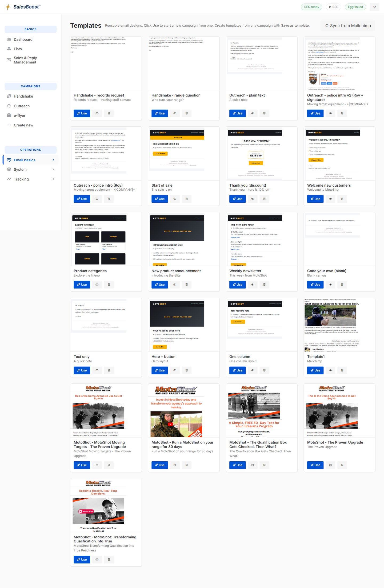
Task: Open the Template1 email preview thumbnail
Action: click(339, 325)
